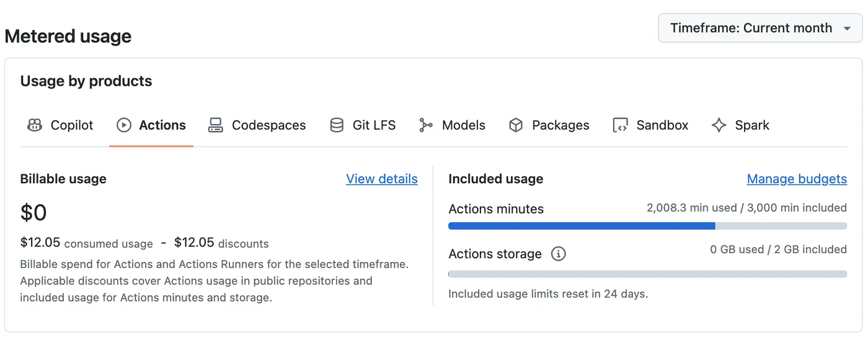Screen dimensions: 868x337
Task: Open the Packages tab label
Action: (x=560, y=125)
